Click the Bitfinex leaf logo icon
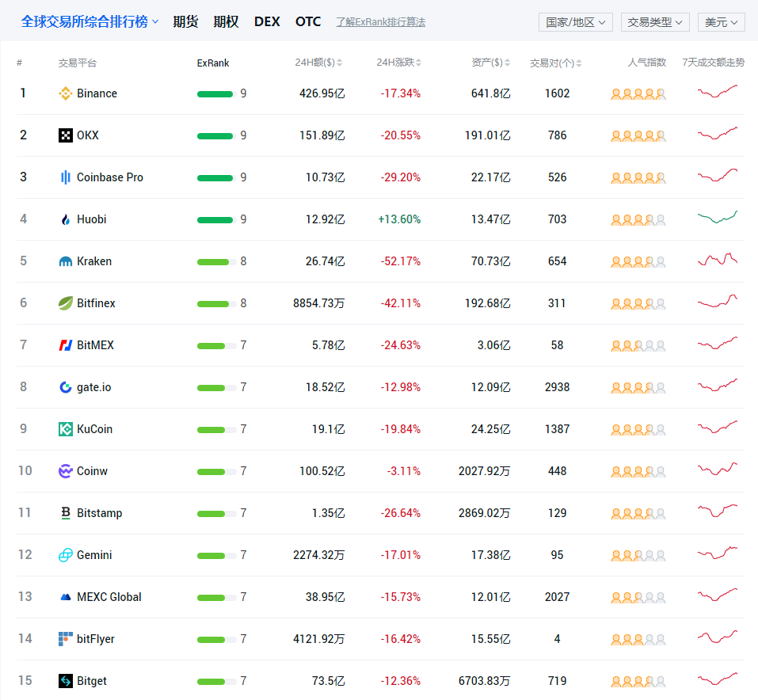Viewport: 758px width, 700px height. [x=65, y=303]
